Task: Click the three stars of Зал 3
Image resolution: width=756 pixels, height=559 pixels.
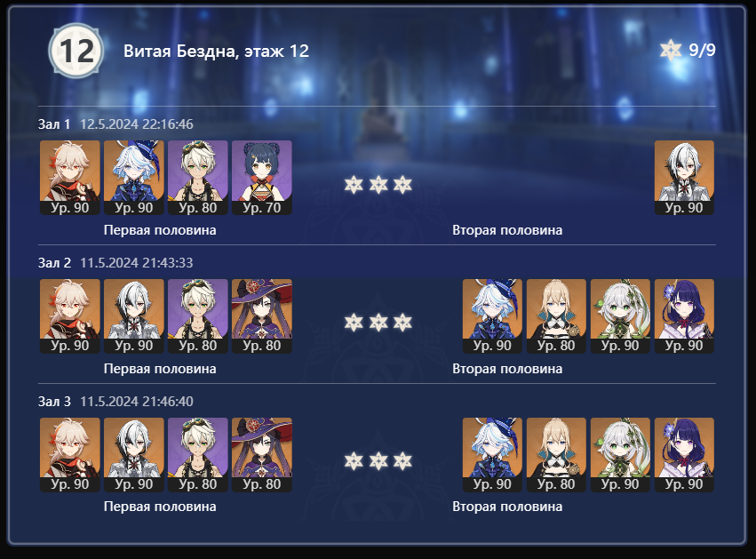Action: click(x=378, y=461)
